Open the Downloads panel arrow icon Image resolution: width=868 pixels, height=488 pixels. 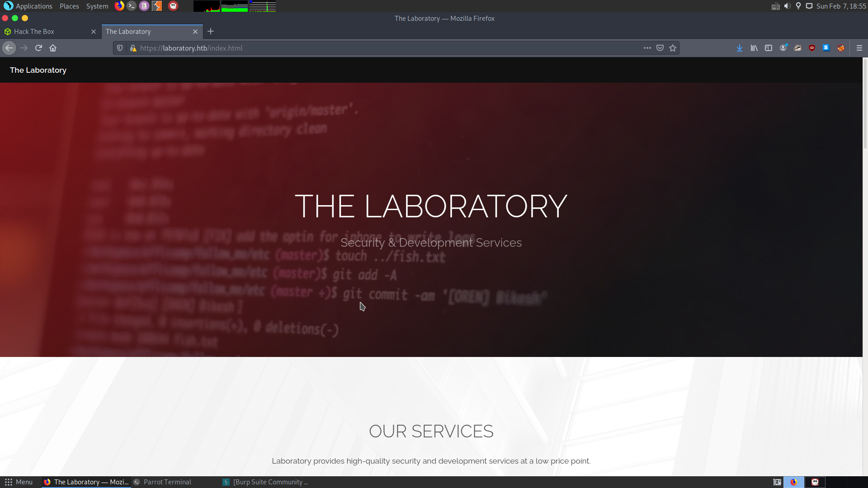click(x=740, y=48)
